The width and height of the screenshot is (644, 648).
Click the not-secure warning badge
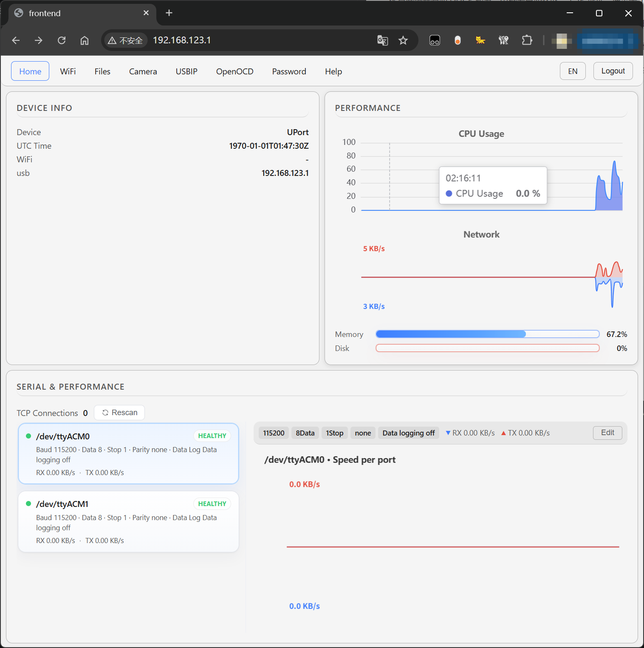point(125,40)
